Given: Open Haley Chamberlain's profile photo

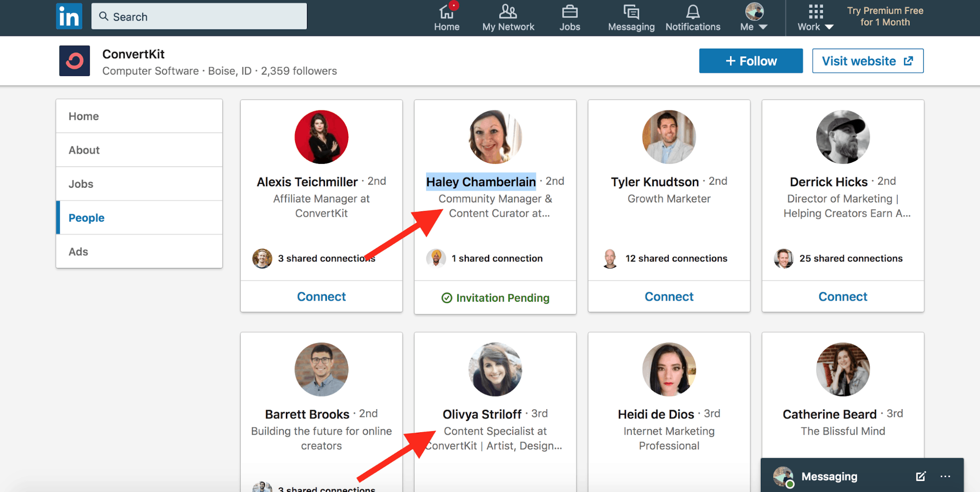Looking at the screenshot, I should (x=495, y=137).
